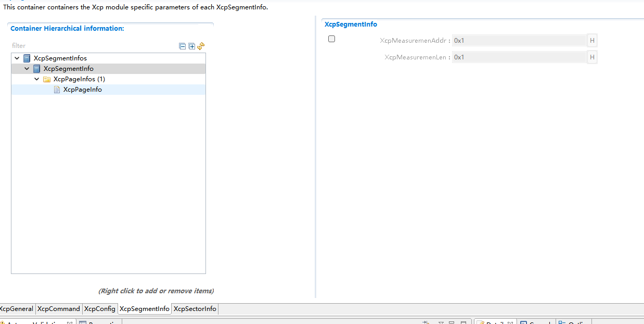This screenshot has height=324, width=644.
Task: Click the XcpMeasuremenLen value field
Action: [519, 57]
